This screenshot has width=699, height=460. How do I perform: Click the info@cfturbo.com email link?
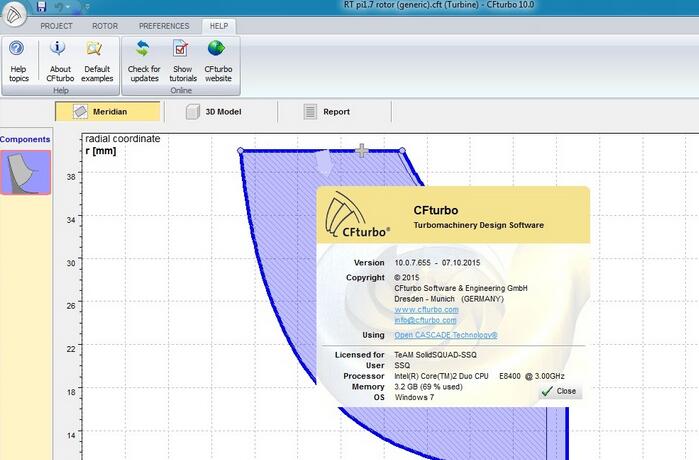point(425,320)
